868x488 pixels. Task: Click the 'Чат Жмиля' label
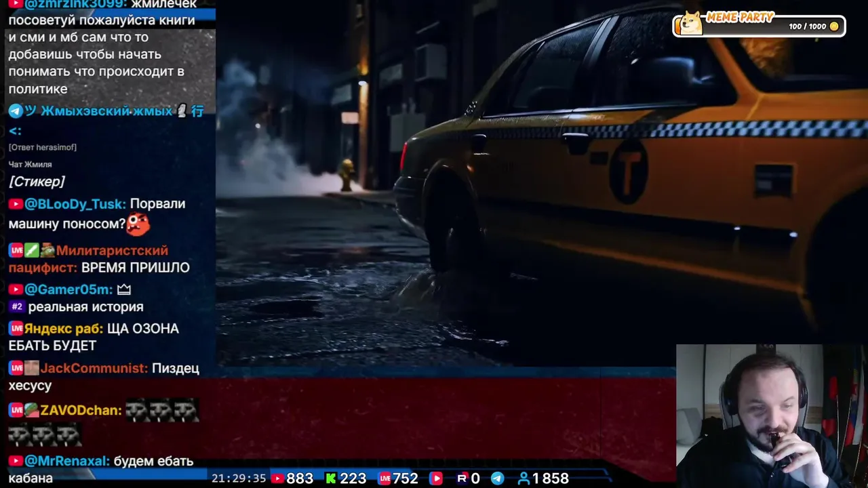(x=30, y=164)
